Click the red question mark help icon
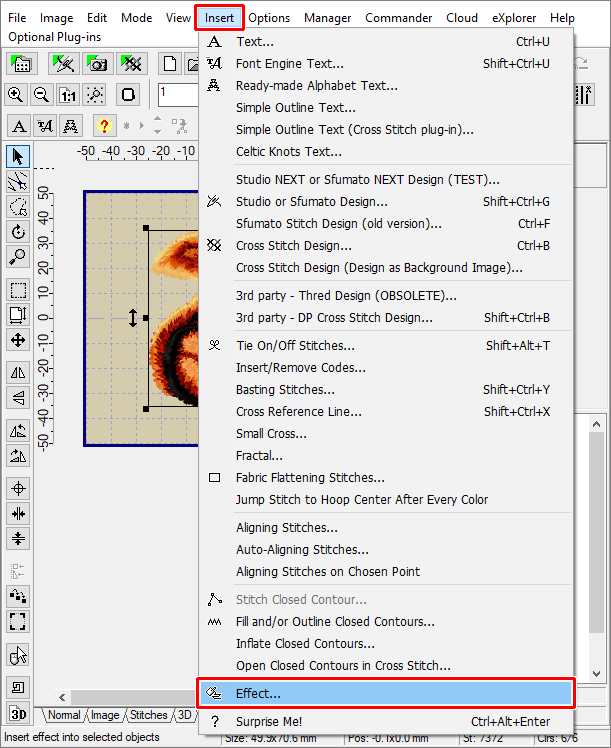Image resolution: width=611 pixels, height=748 pixels. [103, 126]
